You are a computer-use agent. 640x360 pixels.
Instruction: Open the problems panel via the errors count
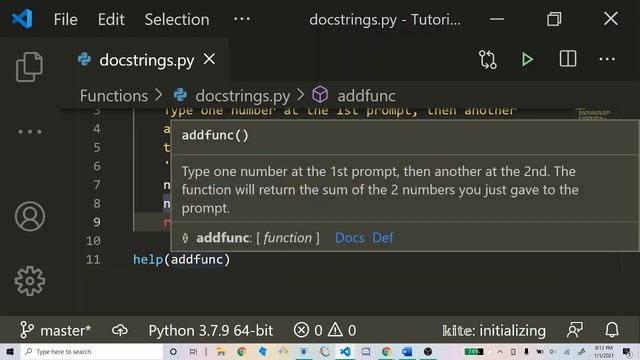tap(308, 330)
